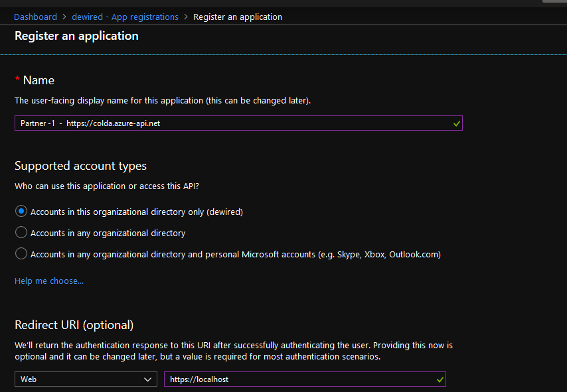
Task: Go to Dashboard via the breadcrumb
Action: point(35,17)
